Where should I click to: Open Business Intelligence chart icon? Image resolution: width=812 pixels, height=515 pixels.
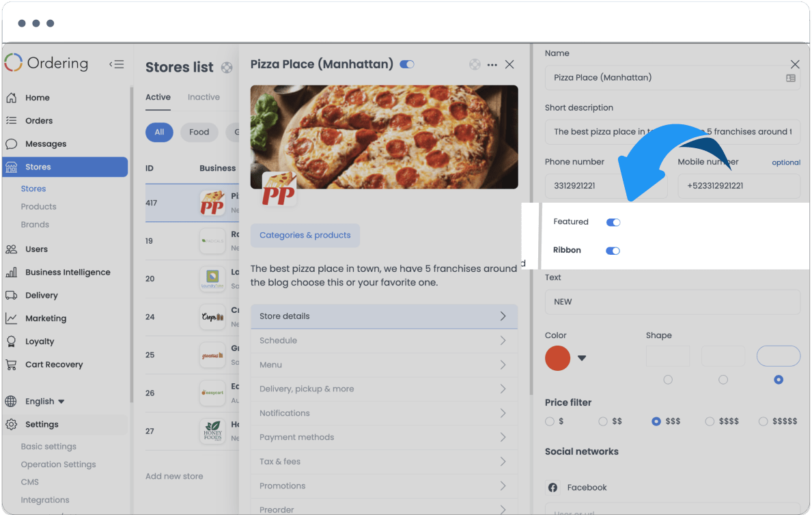point(12,273)
